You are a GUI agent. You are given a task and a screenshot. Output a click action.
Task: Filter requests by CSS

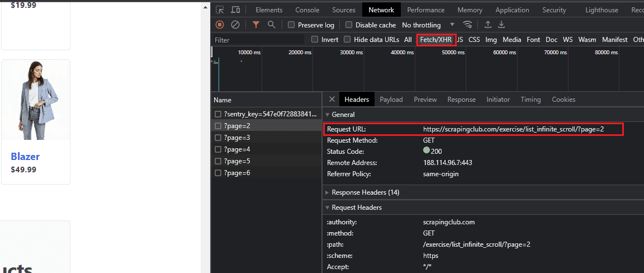[x=474, y=40]
